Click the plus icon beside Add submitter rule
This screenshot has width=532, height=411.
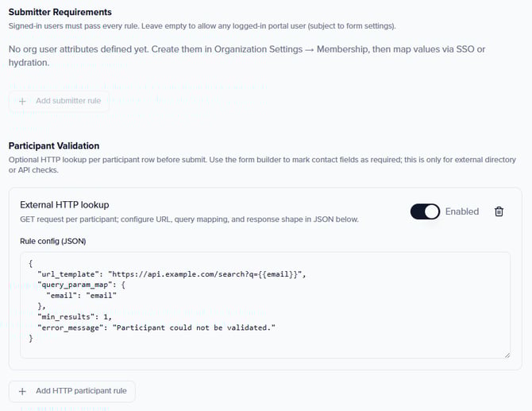tap(22, 102)
